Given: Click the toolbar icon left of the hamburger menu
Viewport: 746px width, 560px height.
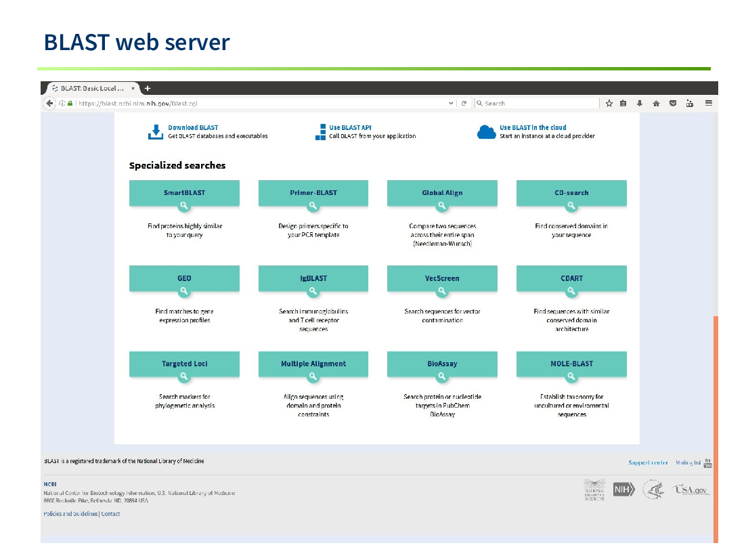Looking at the screenshot, I should point(690,103).
